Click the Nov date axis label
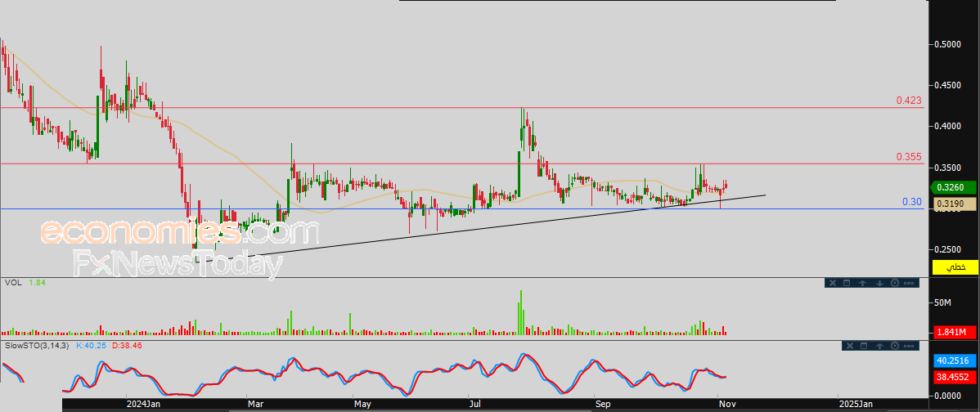The height and width of the screenshot is (412, 980). pyautogui.click(x=726, y=405)
